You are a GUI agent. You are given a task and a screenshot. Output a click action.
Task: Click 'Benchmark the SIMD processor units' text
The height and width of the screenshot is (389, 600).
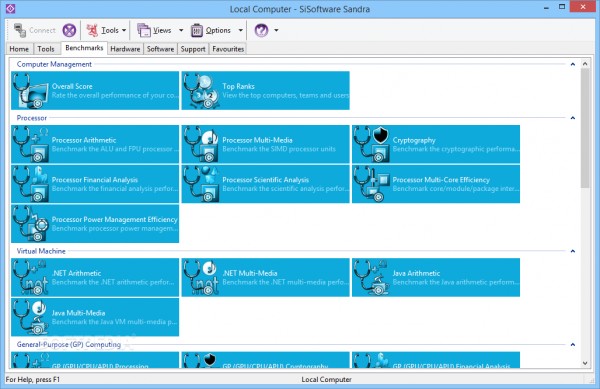[x=279, y=149]
